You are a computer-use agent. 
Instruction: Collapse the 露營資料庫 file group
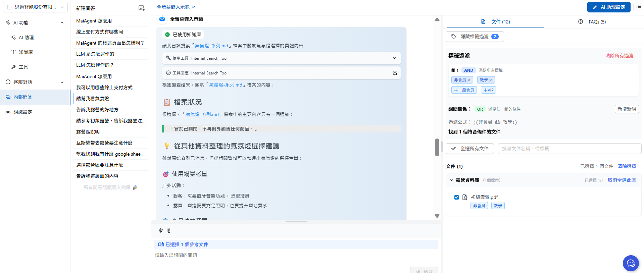pyautogui.click(x=452, y=180)
